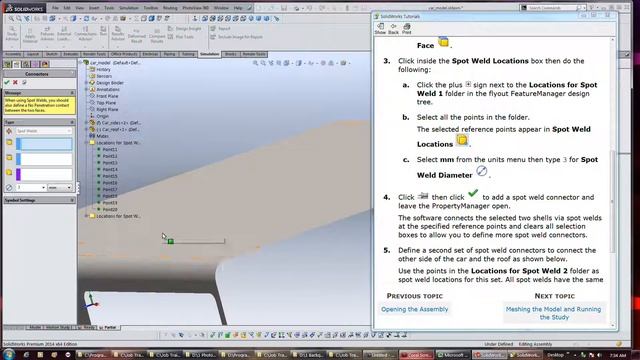Click the Spot Weld Locations selection box

coord(44,174)
